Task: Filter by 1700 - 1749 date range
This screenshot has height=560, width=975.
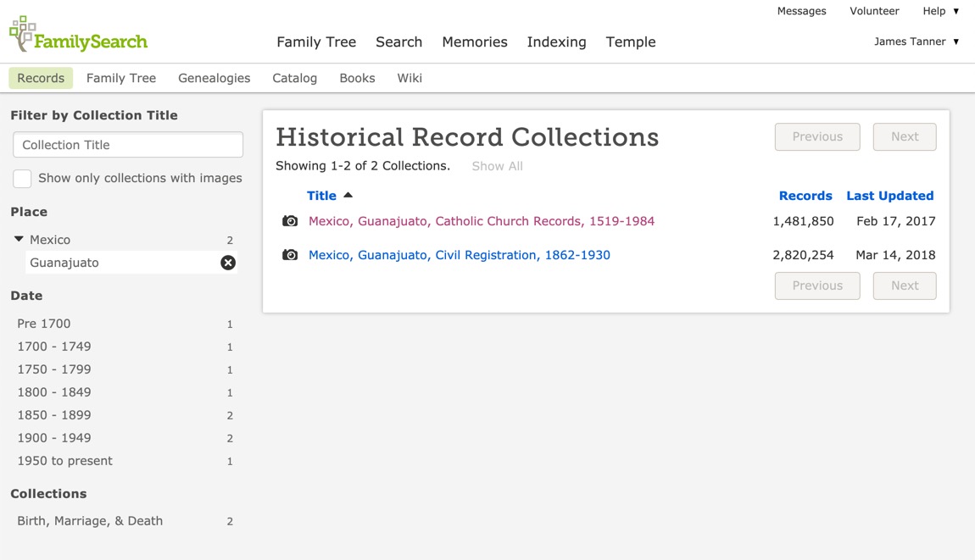Action: coord(54,347)
